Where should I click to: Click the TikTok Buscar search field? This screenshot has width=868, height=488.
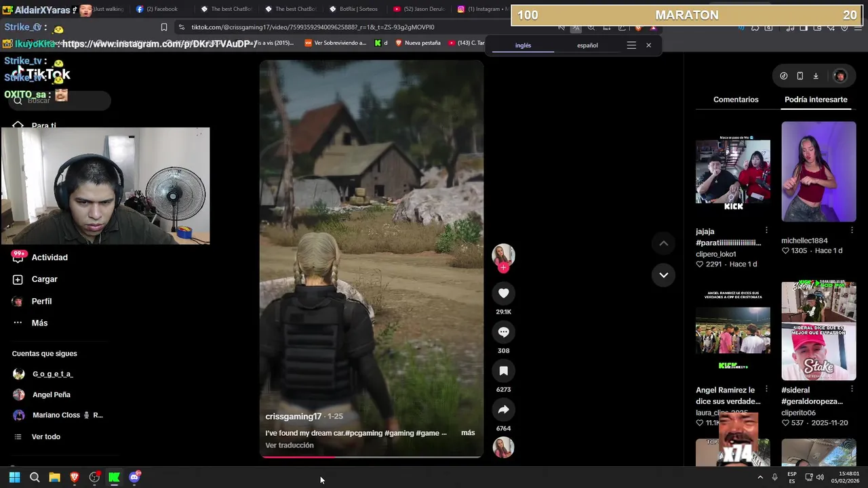[61, 100]
